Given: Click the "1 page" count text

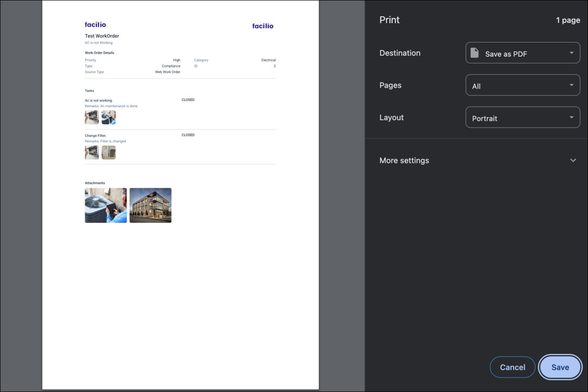Looking at the screenshot, I should coord(568,21).
